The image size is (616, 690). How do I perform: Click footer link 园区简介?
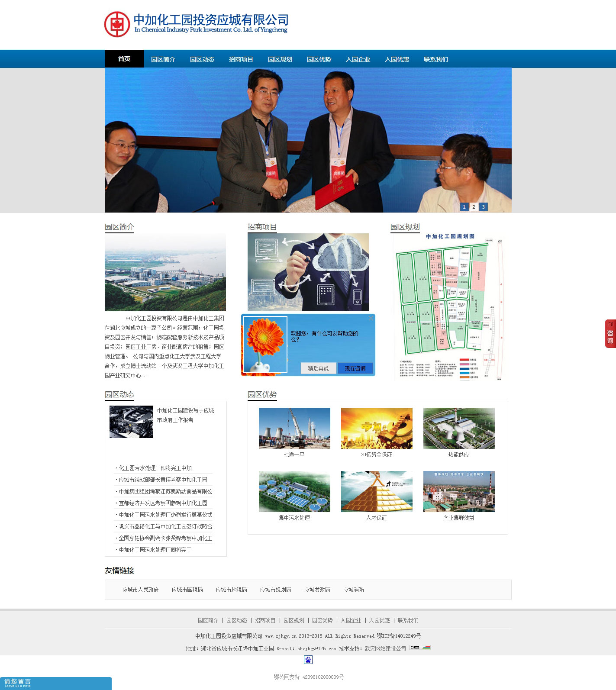click(208, 620)
